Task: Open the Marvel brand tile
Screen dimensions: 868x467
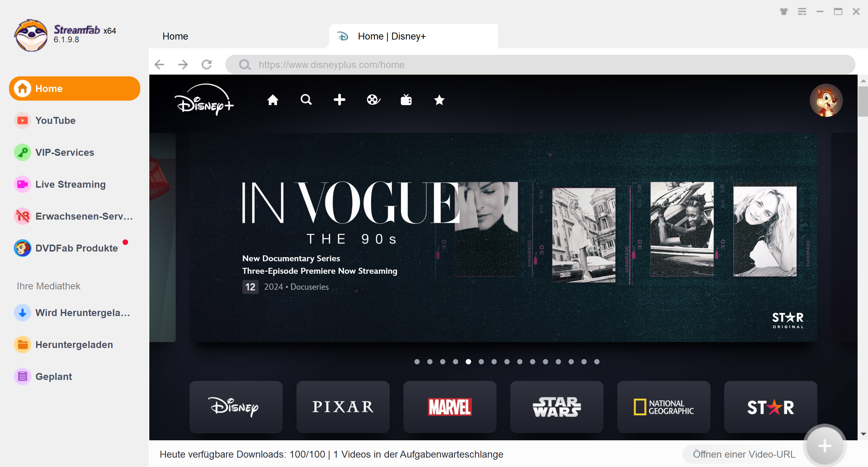Action: click(x=450, y=407)
